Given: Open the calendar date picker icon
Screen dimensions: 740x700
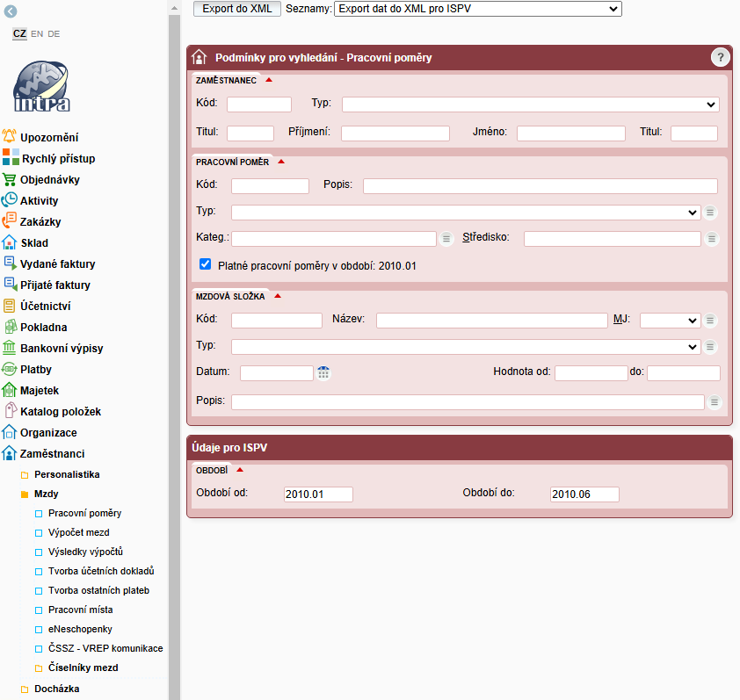Looking at the screenshot, I should coord(323,372).
